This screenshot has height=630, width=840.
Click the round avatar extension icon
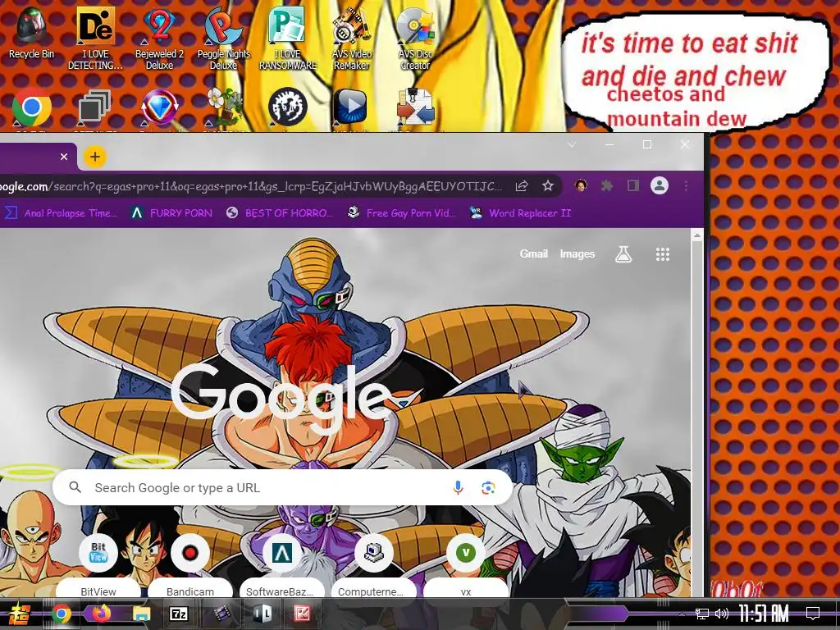581,185
